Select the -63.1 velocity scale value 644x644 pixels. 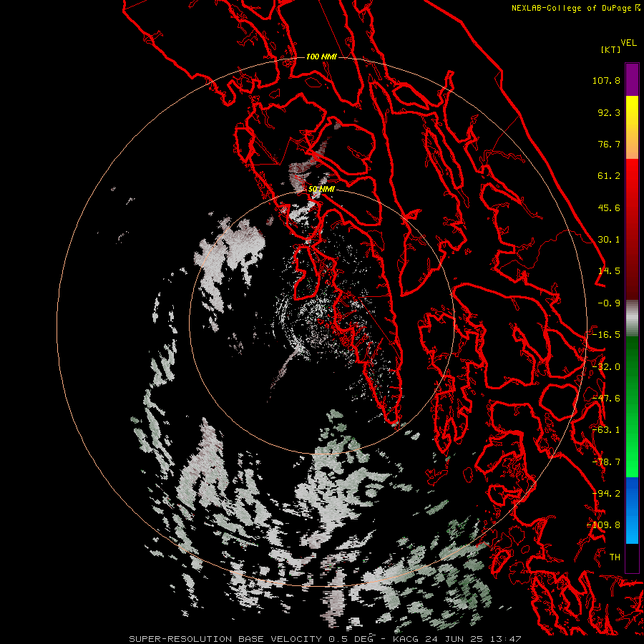[606, 430]
